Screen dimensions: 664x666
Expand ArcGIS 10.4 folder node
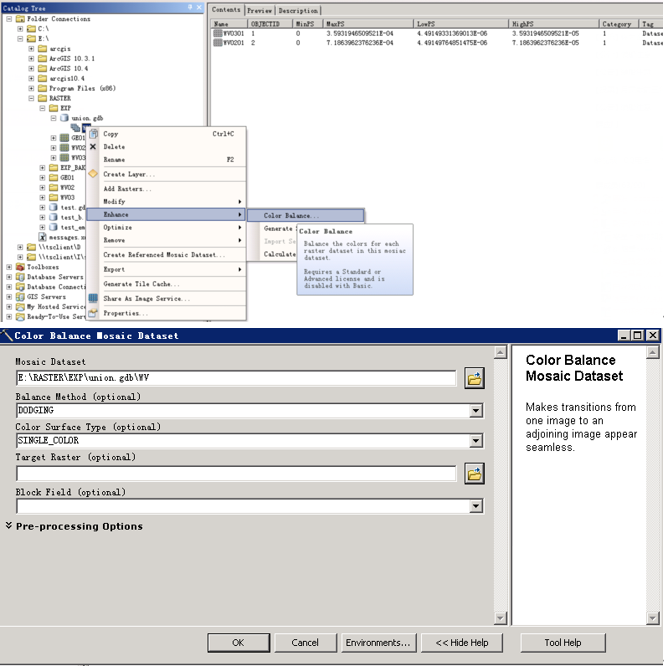[31, 68]
